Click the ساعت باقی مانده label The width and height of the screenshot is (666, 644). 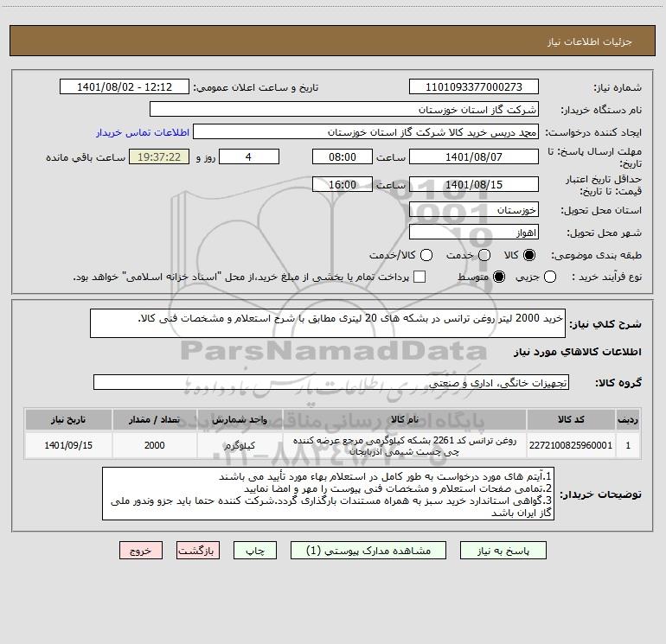click(x=86, y=157)
